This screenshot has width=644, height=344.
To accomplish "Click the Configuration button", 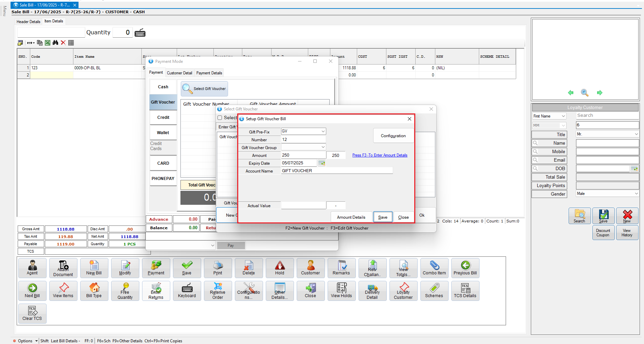I will 393,136.
